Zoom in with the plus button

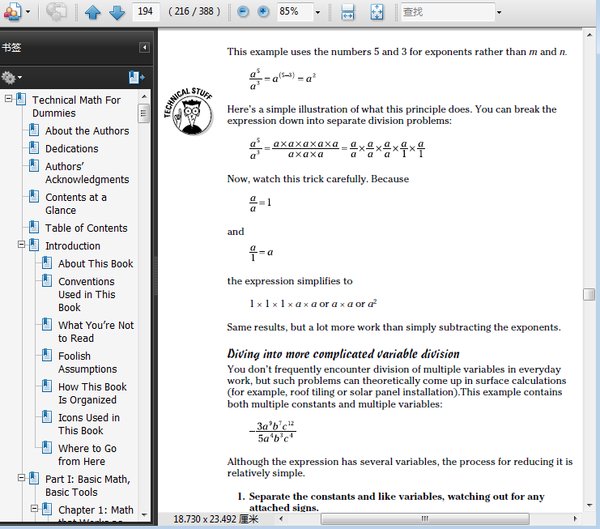click(x=263, y=12)
